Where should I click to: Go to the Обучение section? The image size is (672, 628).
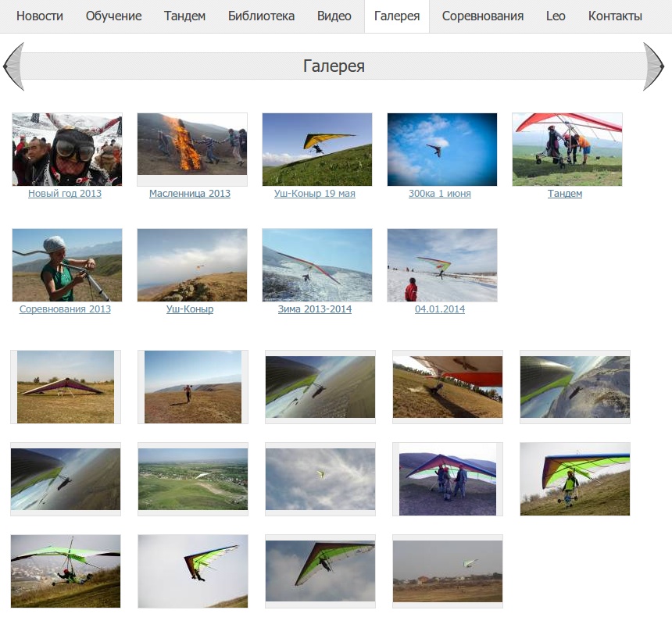click(113, 16)
